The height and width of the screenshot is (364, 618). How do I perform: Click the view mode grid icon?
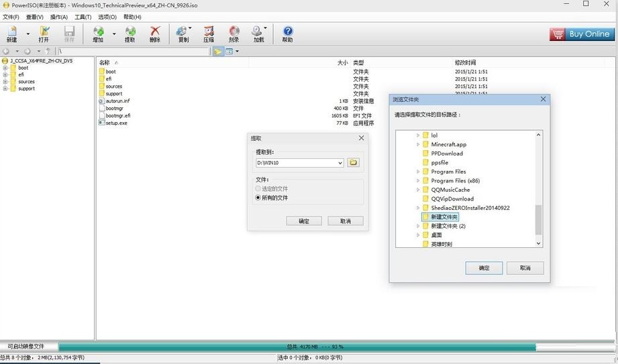coord(229,51)
